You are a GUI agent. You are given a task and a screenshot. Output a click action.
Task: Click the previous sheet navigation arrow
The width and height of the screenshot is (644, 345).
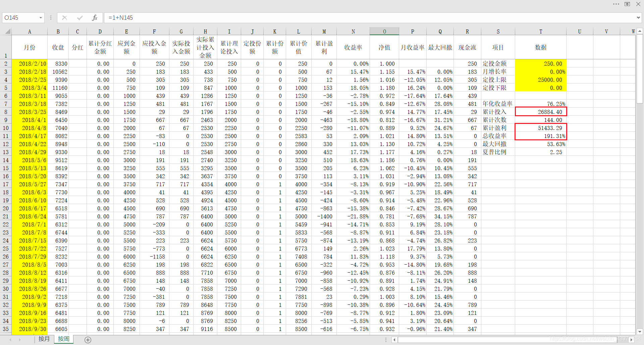click(x=10, y=340)
